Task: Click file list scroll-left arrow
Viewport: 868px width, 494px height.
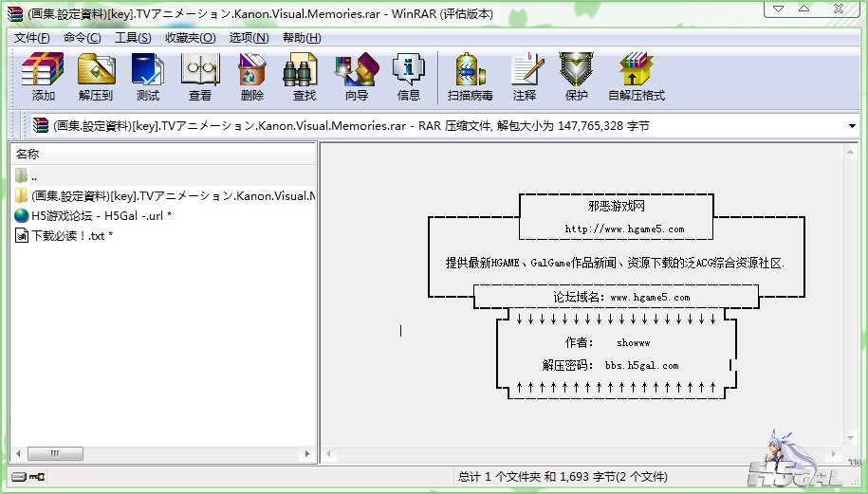Action: coord(18,453)
